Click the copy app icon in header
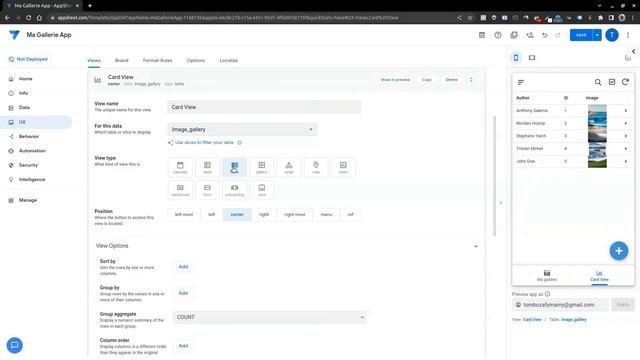Image resolution: width=640 pixels, height=360 pixels. [514, 35]
